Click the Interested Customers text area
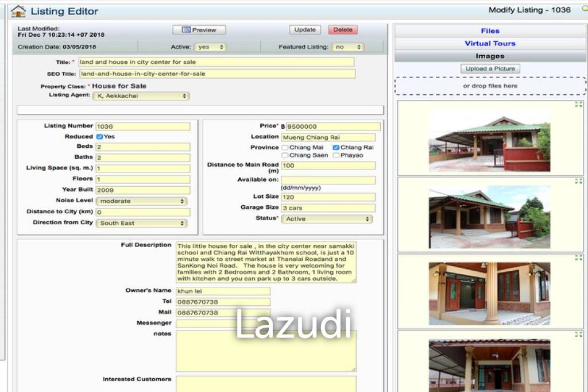 tap(266, 384)
